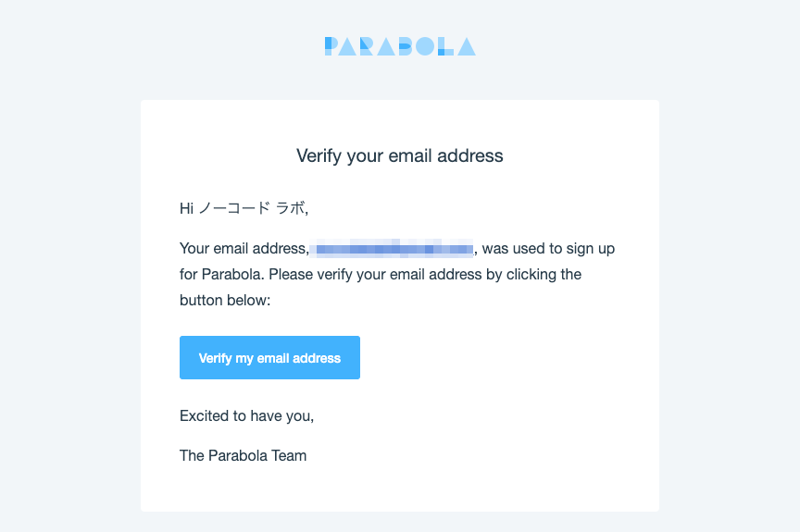
Task: Click the final triangle A in logo
Action: (x=467, y=46)
